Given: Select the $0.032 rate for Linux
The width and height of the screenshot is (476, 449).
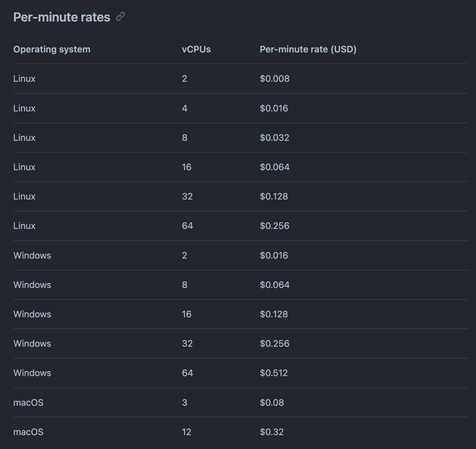Looking at the screenshot, I should (274, 138).
